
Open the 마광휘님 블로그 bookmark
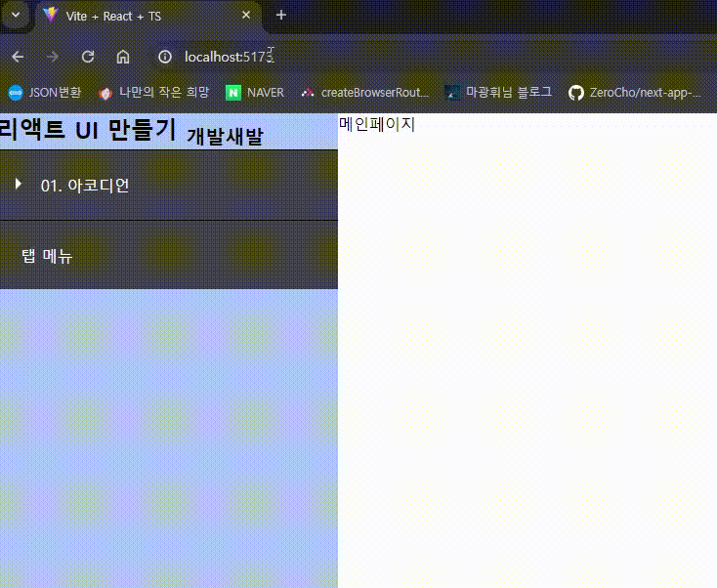498,93
